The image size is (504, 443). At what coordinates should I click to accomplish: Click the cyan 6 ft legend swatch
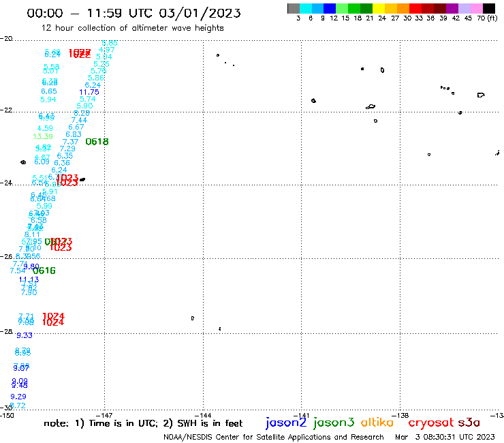pyautogui.click(x=306, y=8)
